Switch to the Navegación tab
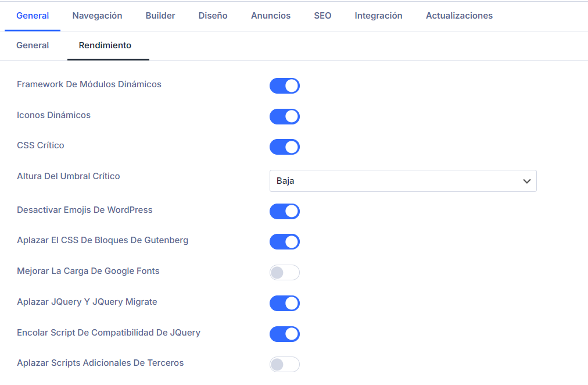This screenshot has height=385, width=588. point(97,16)
